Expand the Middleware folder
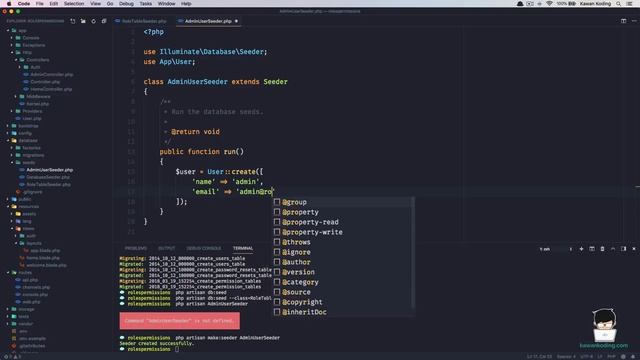This screenshot has height=360, width=640. click(x=16, y=97)
